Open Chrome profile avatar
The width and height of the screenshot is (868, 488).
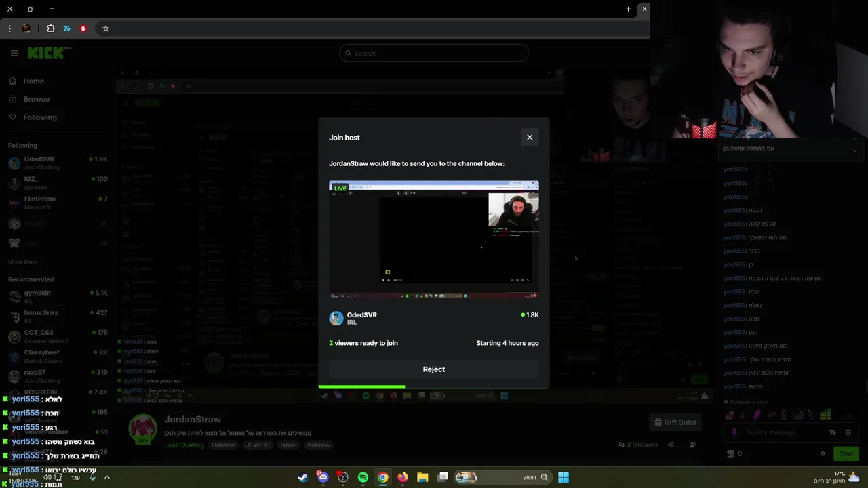coord(26,28)
